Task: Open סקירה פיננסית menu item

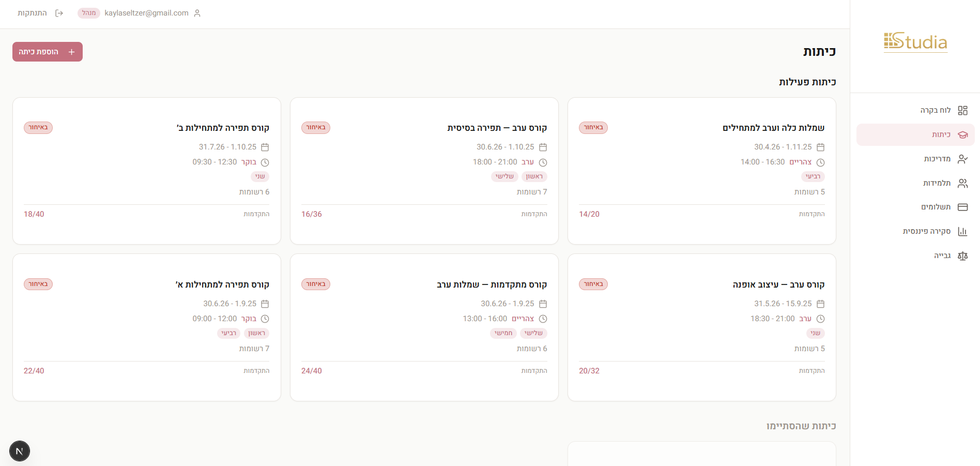Action: (926, 231)
